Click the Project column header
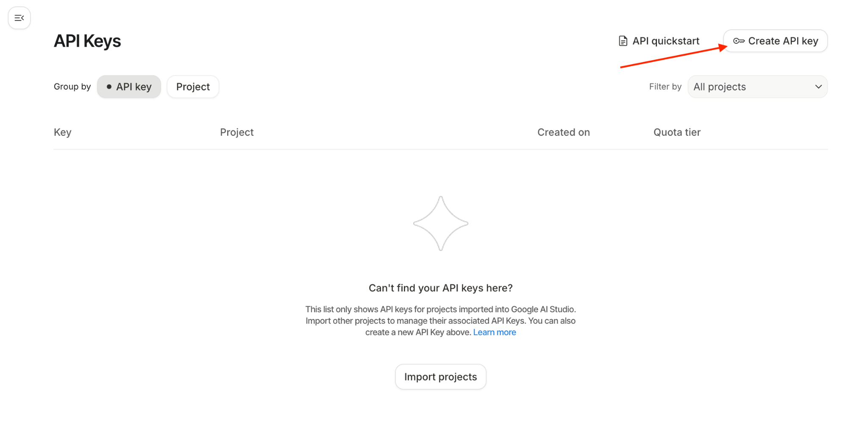868x431 pixels. [x=236, y=132]
